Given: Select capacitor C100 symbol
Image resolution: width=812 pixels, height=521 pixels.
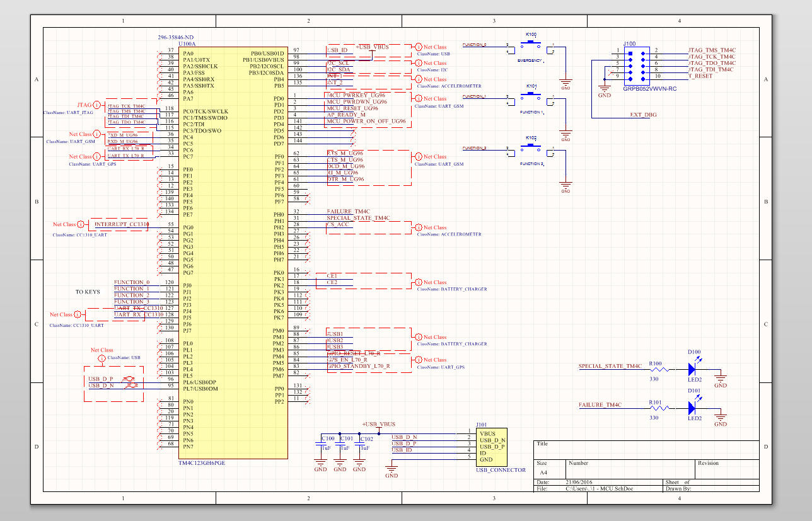Looking at the screenshot, I should [321, 444].
